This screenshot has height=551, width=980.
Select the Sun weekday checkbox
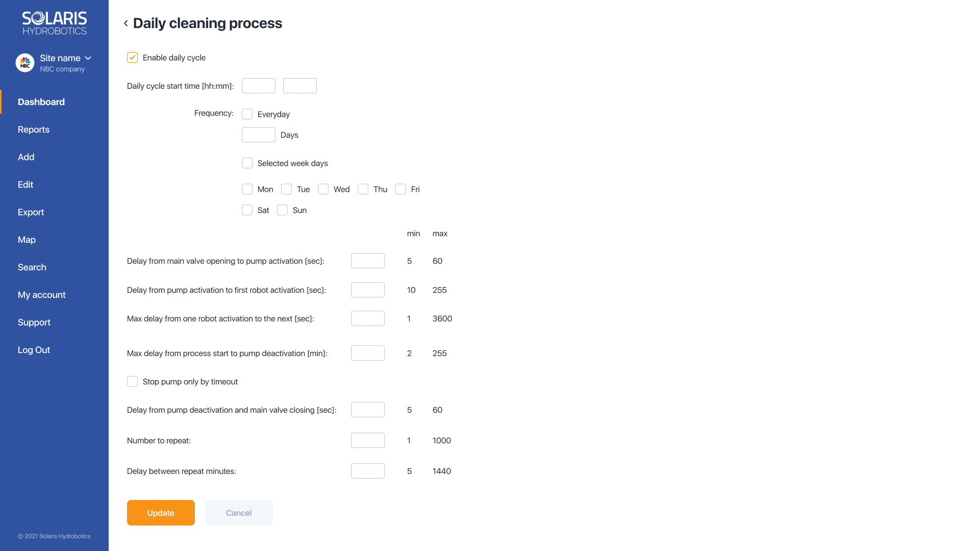pos(282,210)
